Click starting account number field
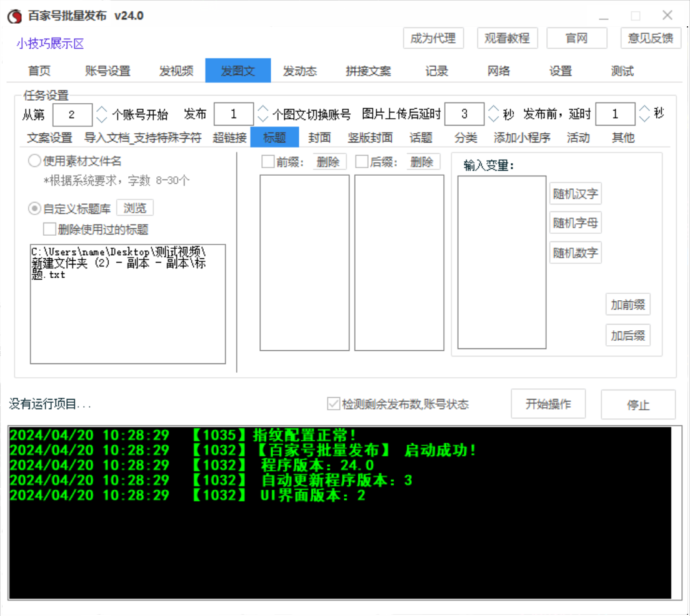690x616 pixels. pyautogui.click(x=72, y=114)
